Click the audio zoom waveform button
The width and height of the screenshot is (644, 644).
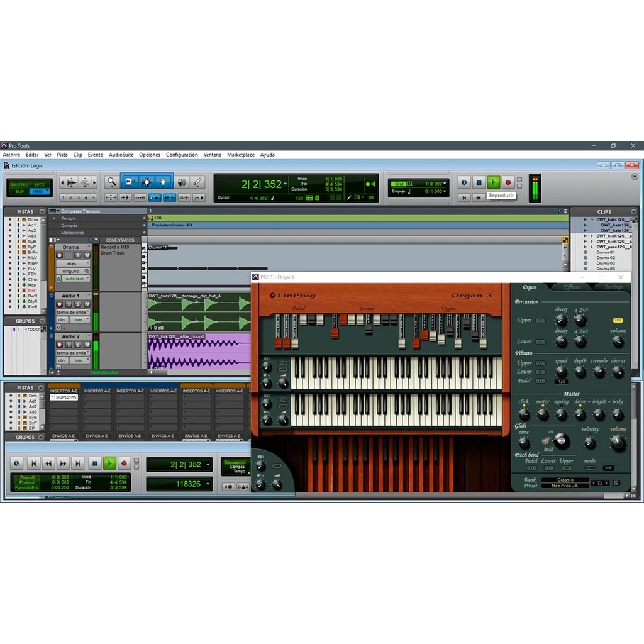click(x=72, y=182)
